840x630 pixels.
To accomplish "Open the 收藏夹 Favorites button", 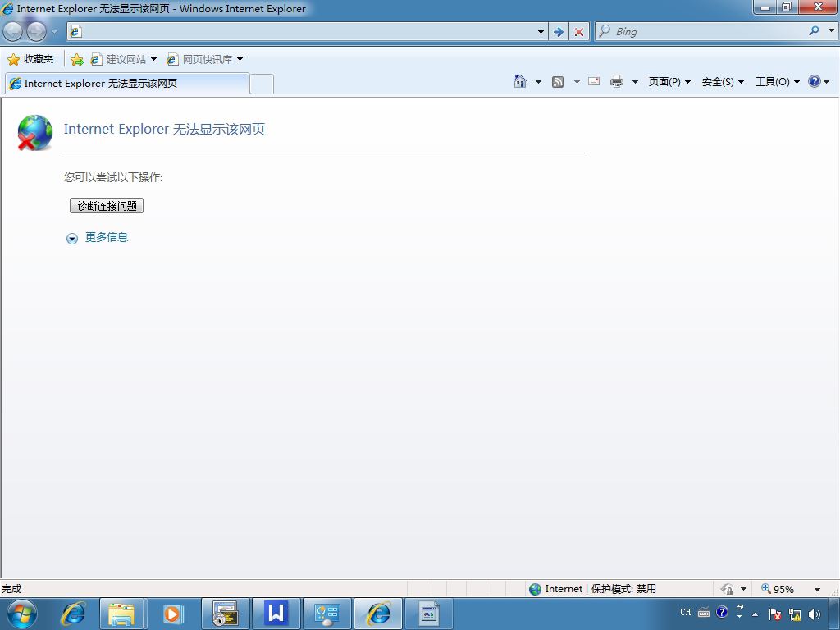I will [30, 59].
